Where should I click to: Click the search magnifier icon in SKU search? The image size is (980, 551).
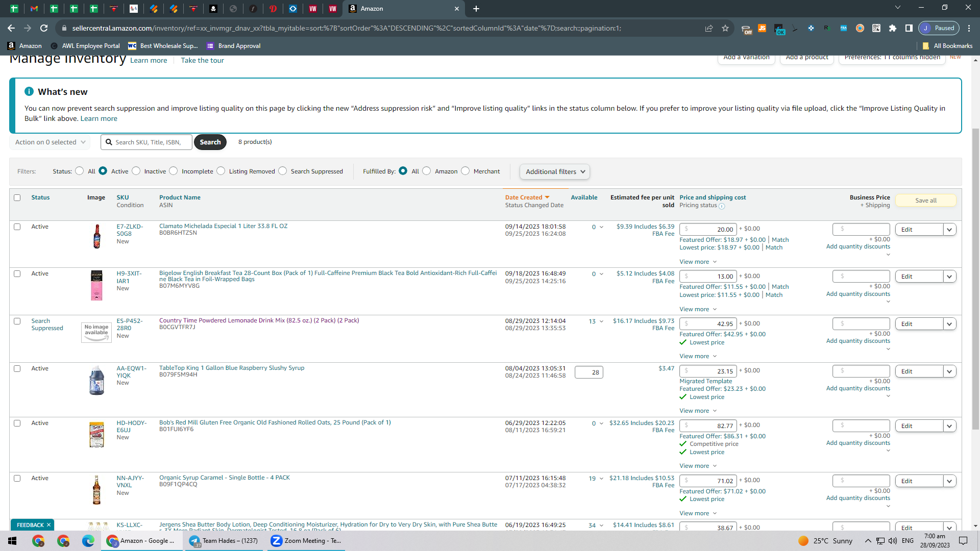tap(109, 142)
